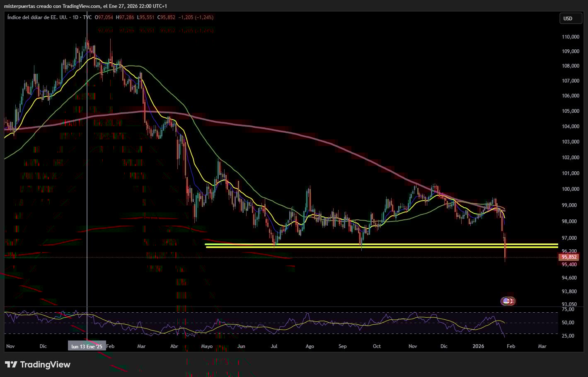588x377 pixels.
Task: Click the 93,800 price axis label
Action: [569, 292]
